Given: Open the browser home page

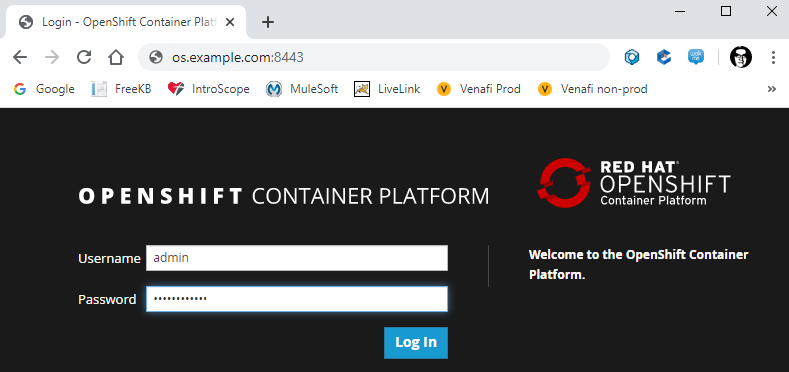Looking at the screenshot, I should [116, 57].
